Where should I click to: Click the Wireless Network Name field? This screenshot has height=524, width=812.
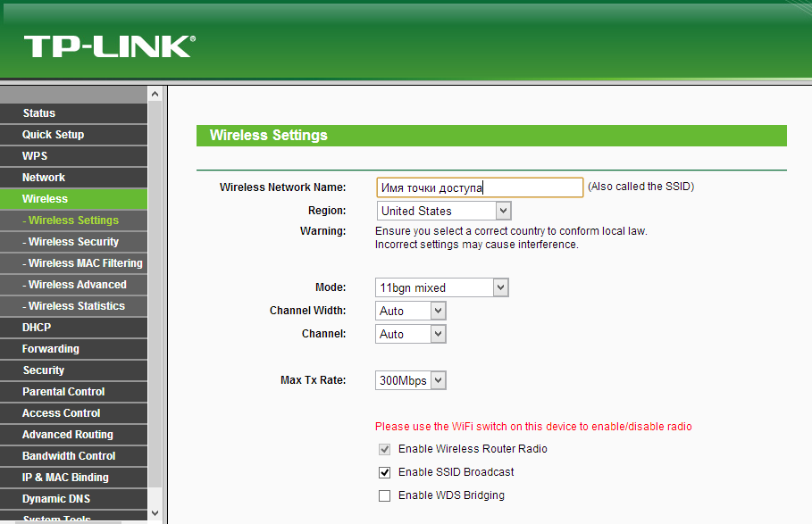pyautogui.click(x=479, y=187)
